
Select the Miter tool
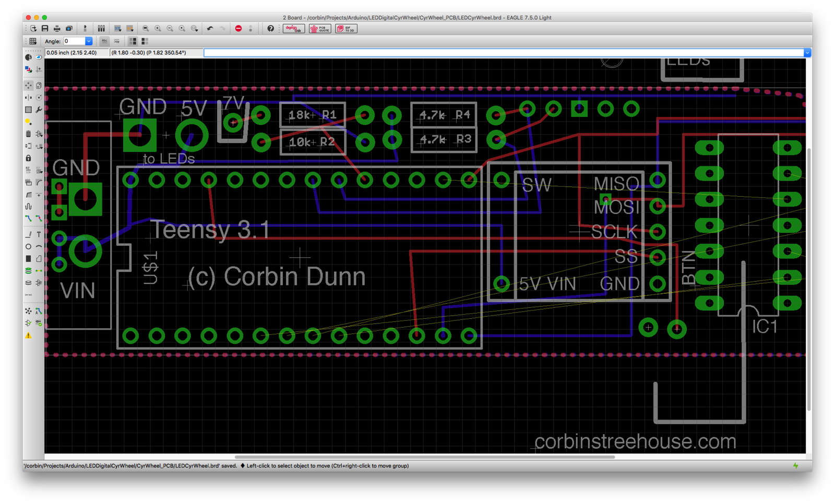coord(39,183)
